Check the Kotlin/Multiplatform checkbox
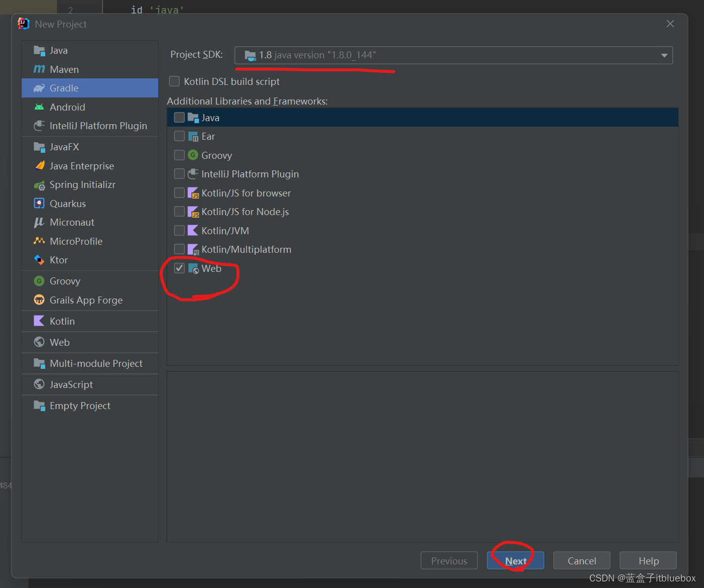704x588 pixels. [179, 249]
